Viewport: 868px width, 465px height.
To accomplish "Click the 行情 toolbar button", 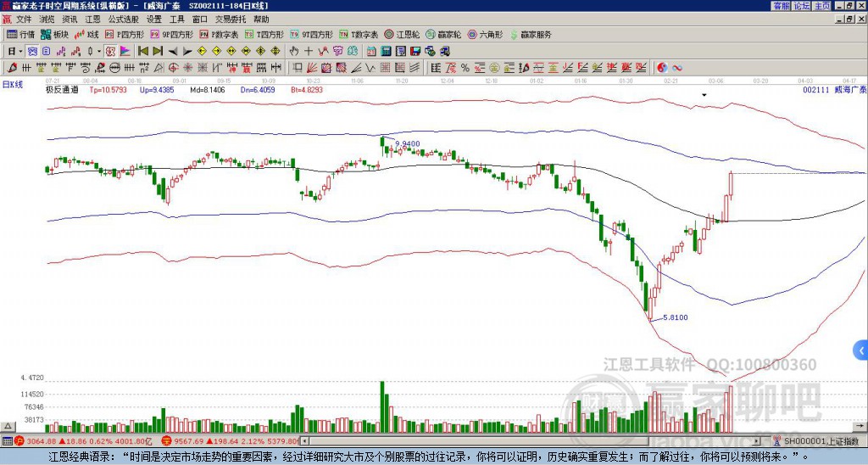I will [x=21, y=34].
